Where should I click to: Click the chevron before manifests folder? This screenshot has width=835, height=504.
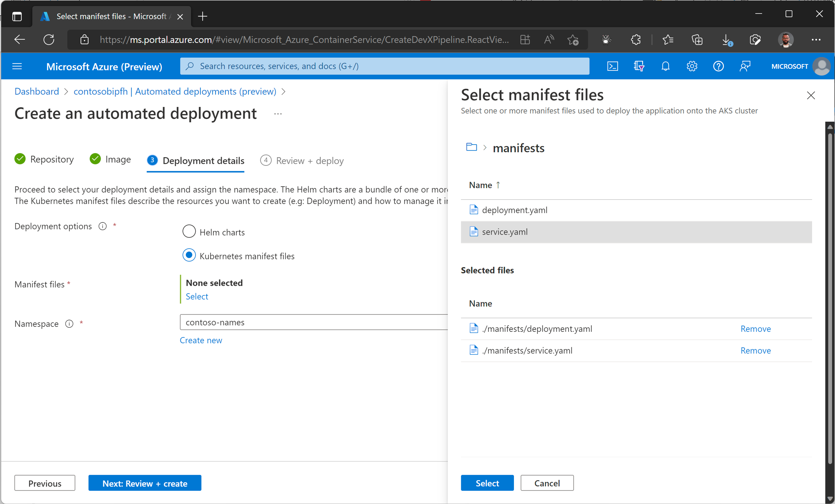(485, 147)
